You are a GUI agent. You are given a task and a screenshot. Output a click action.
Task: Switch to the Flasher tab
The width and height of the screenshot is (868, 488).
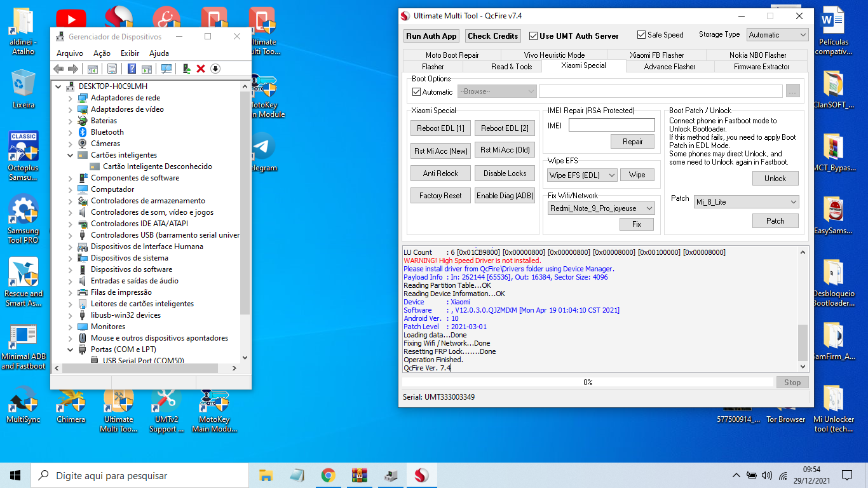pyautogui.click(x=433, y=66)
